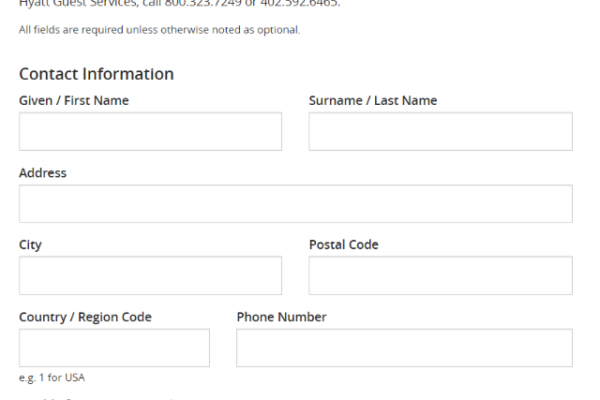Screen dimensions: 600x400
Task: Click the Contact Information heading
Action: 96,74
